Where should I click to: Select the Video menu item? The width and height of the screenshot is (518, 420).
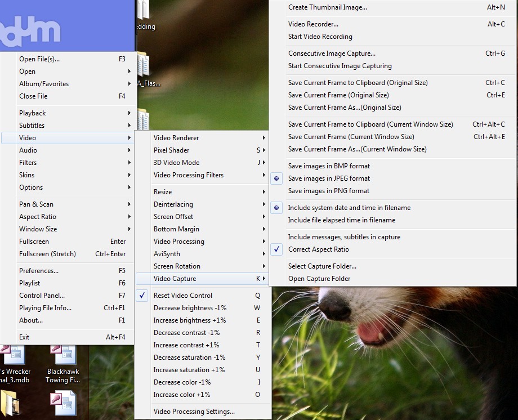[68, 138]
